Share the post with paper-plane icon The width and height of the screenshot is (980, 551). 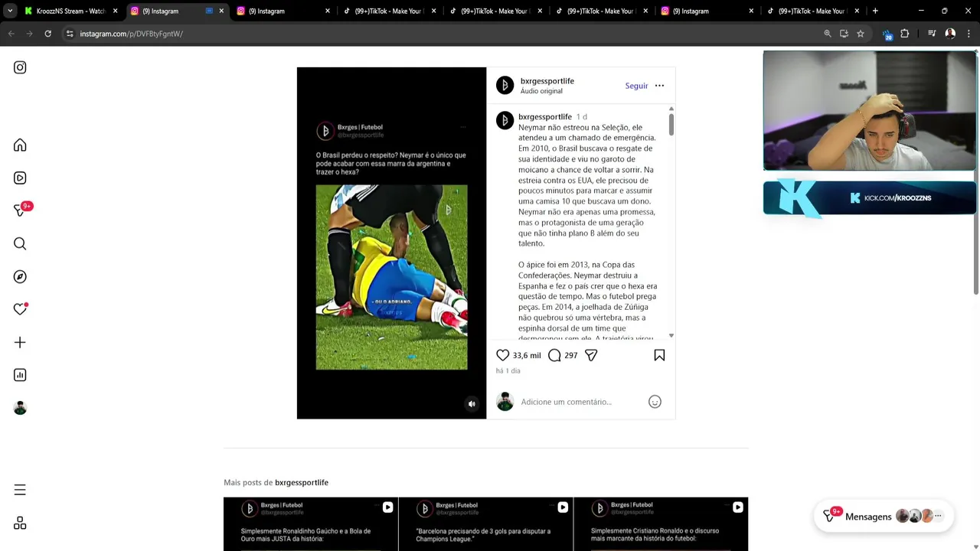(x=591, y=355)
